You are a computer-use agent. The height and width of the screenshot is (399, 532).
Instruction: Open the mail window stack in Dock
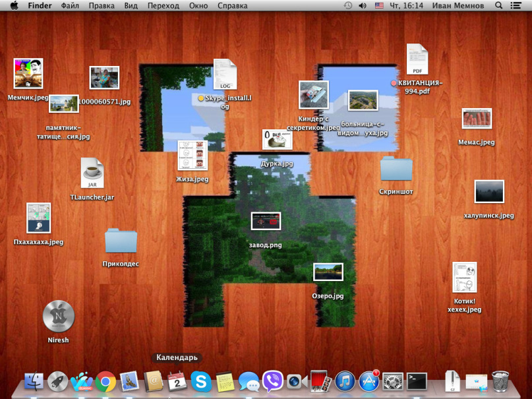click(477, 382)
